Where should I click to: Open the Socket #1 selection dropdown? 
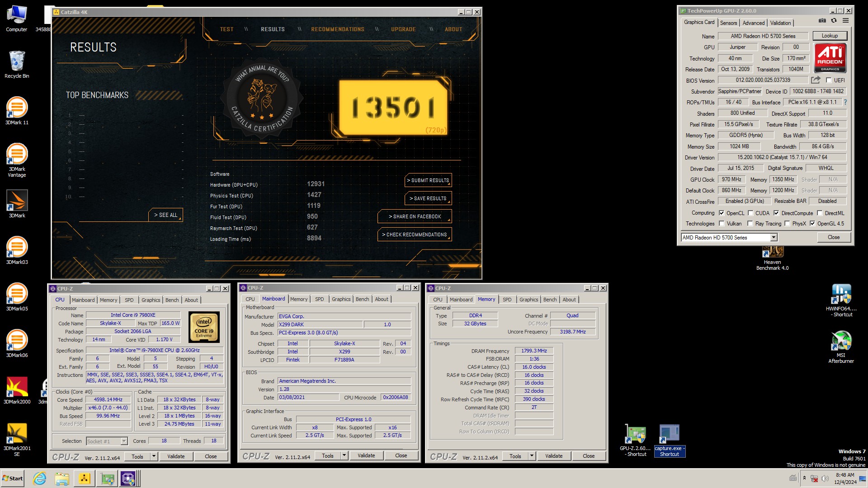click(x=124, y=441)
